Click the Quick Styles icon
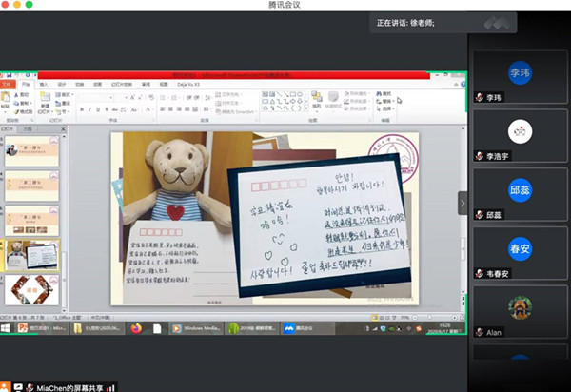This screenshot has height=392, width=571. [333, 97]
